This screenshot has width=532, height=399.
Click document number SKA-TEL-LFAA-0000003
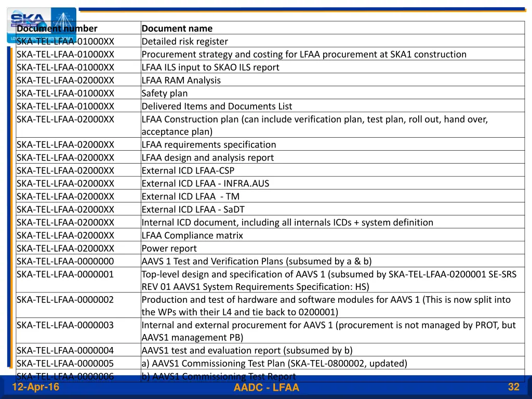point(65,325)
